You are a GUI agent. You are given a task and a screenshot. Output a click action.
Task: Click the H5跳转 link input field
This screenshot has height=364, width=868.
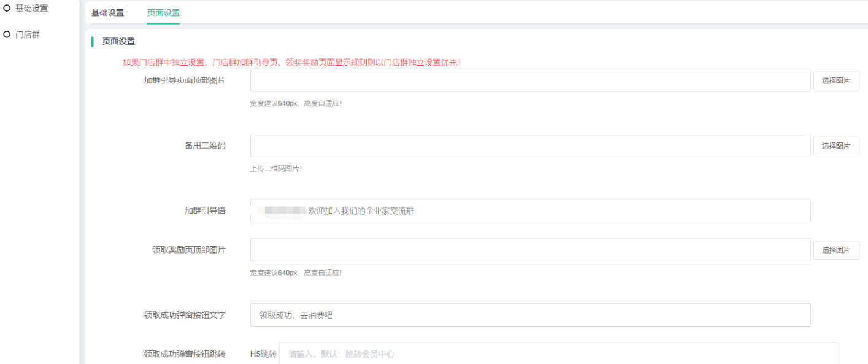558,354
